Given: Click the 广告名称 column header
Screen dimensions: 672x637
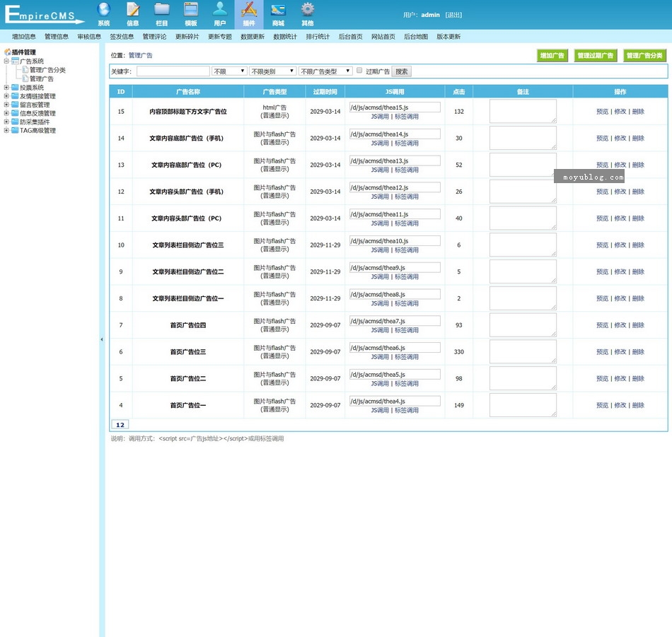Looking at the screenshot, I should (188, 92).
